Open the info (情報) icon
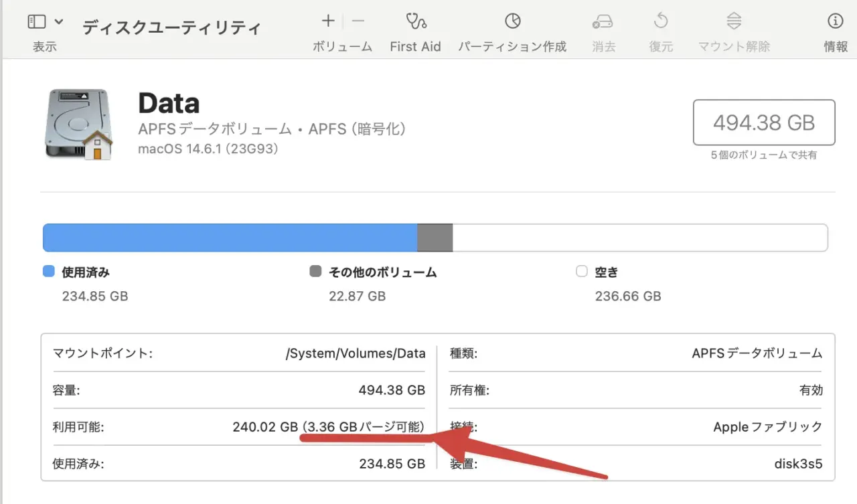The height and width of the screenshot is (504, 857). tap(835, 21)
